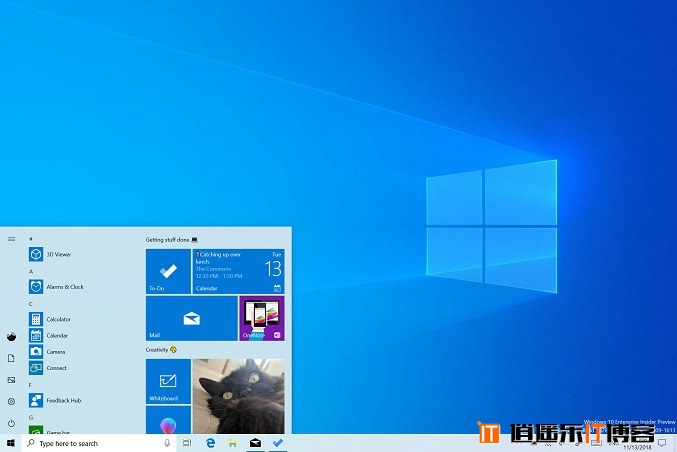Image resolution: width=677 pixels, height=452 pixels.
Task: Expand the Start menu hamburger
Action: pos(12,239)
